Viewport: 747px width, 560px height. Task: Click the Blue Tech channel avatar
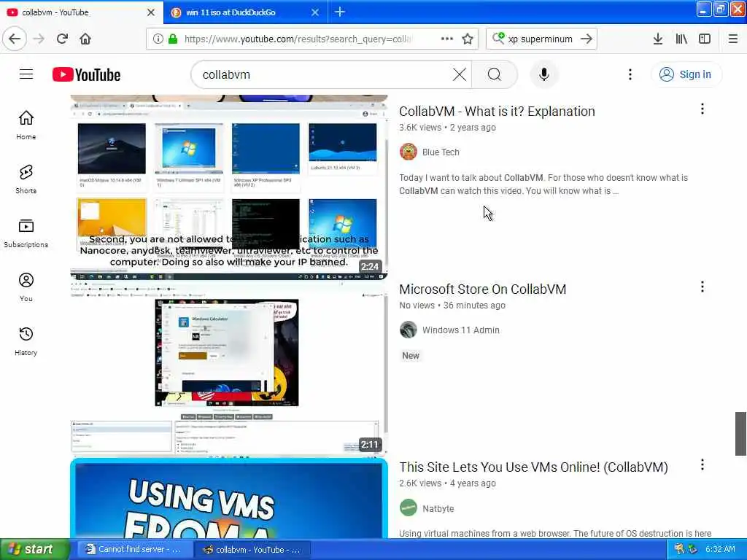[x=409, y=152]
